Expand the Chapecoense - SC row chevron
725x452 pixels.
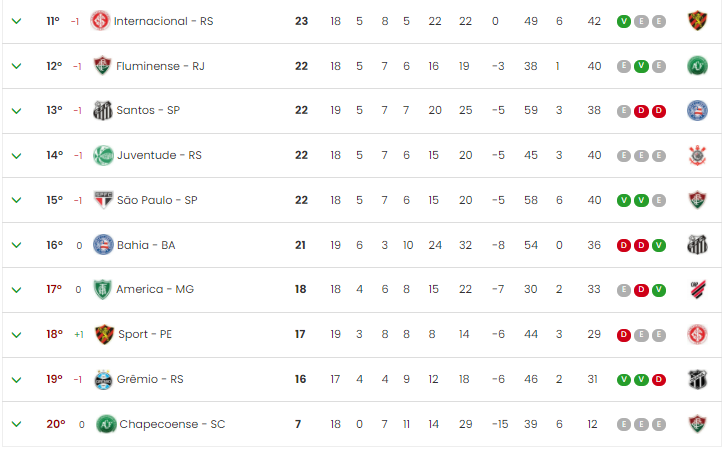click(17, 424)
